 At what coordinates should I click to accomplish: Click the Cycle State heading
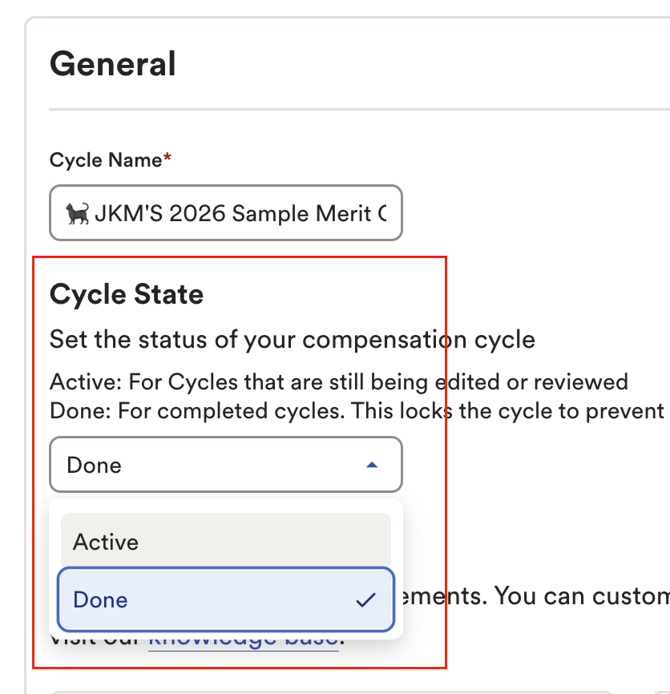127,294
